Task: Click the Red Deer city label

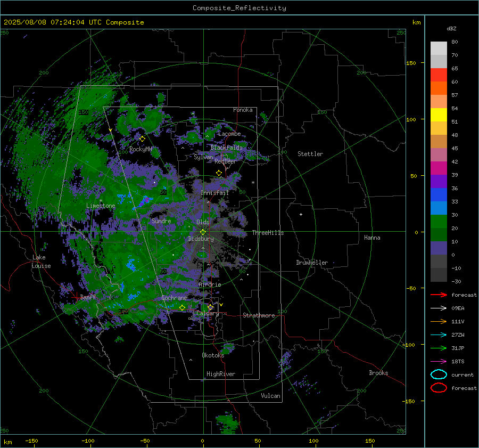Action: (226, 161)
